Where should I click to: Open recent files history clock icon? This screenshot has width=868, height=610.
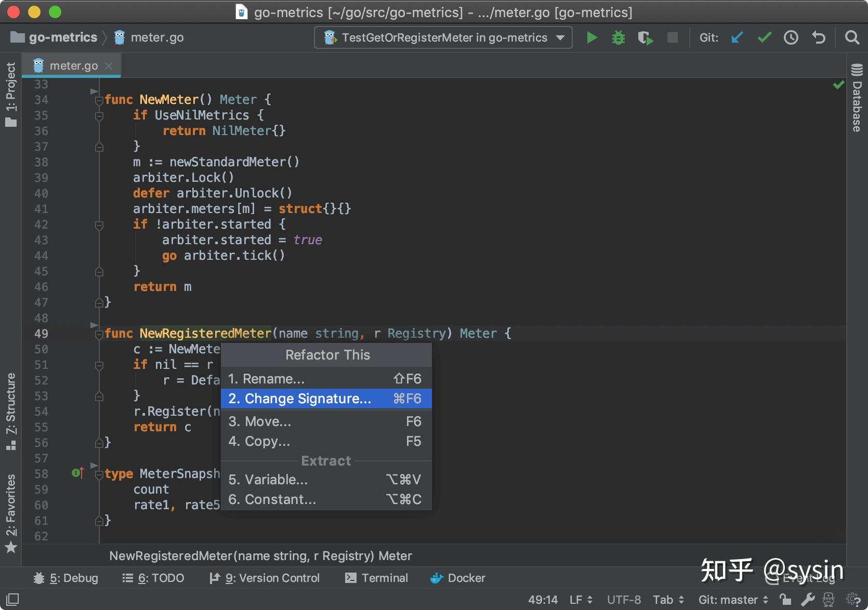[791, 37]
